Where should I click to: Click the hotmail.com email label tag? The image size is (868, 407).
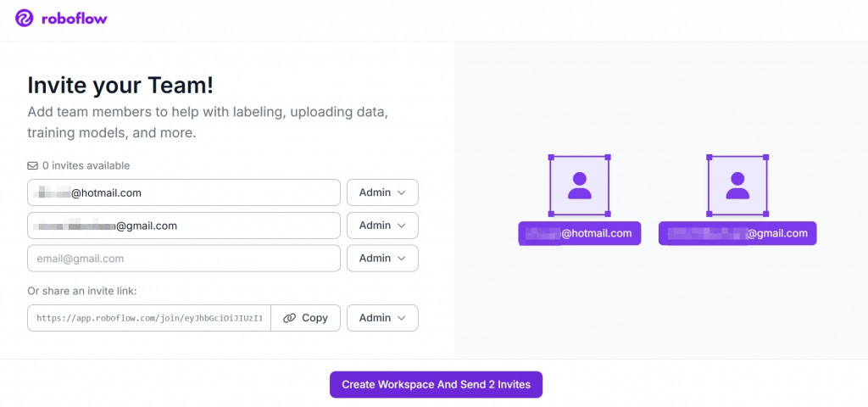pyautogui.click(x=580, y=234)
